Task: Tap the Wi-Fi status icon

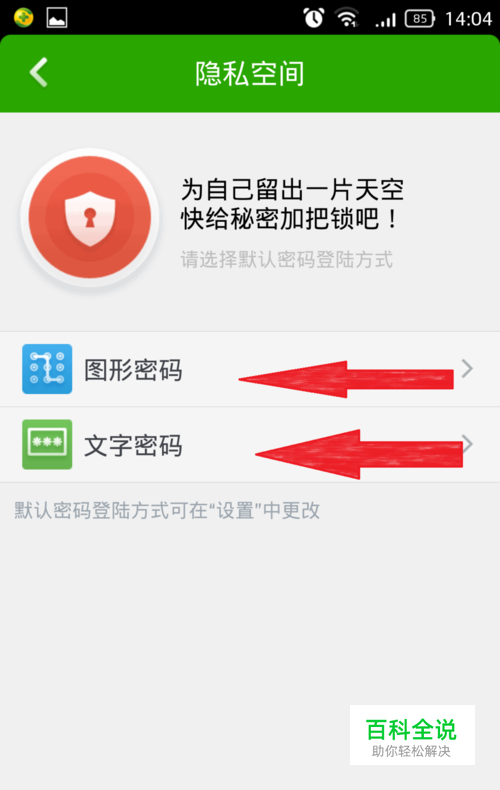Action: tap(347, 18)
